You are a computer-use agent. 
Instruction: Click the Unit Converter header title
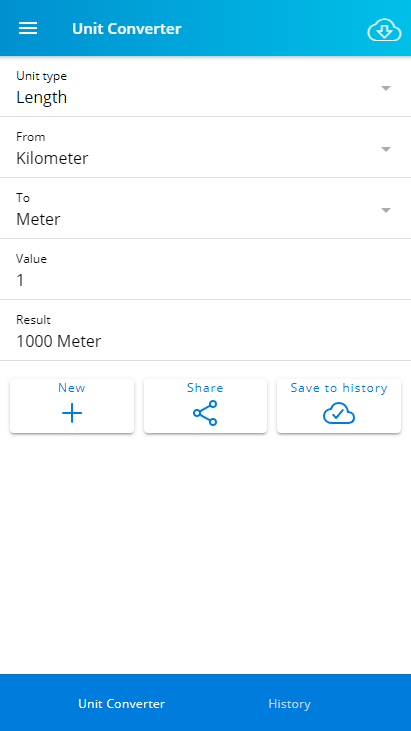pos(127,29)
